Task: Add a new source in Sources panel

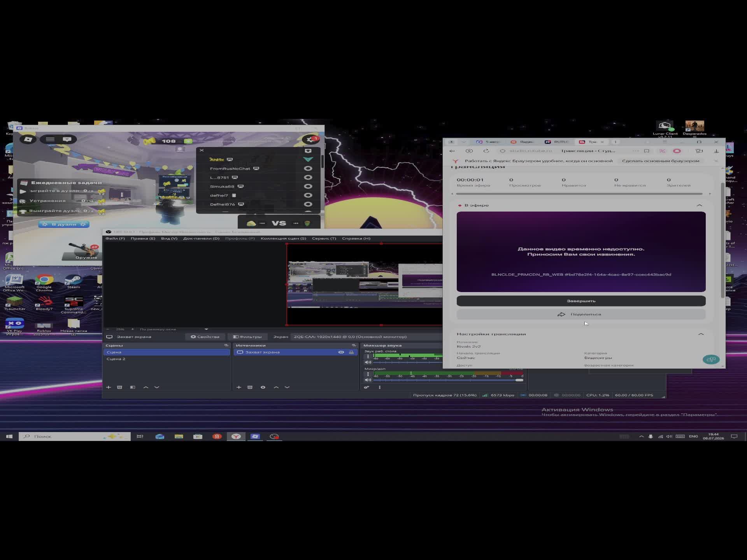Action: 239,387
